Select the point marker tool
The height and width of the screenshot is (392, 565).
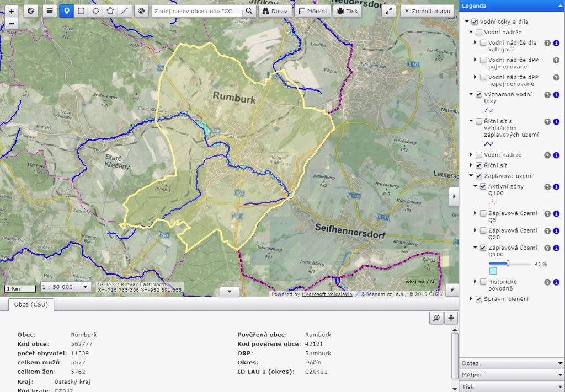(67, 11)
